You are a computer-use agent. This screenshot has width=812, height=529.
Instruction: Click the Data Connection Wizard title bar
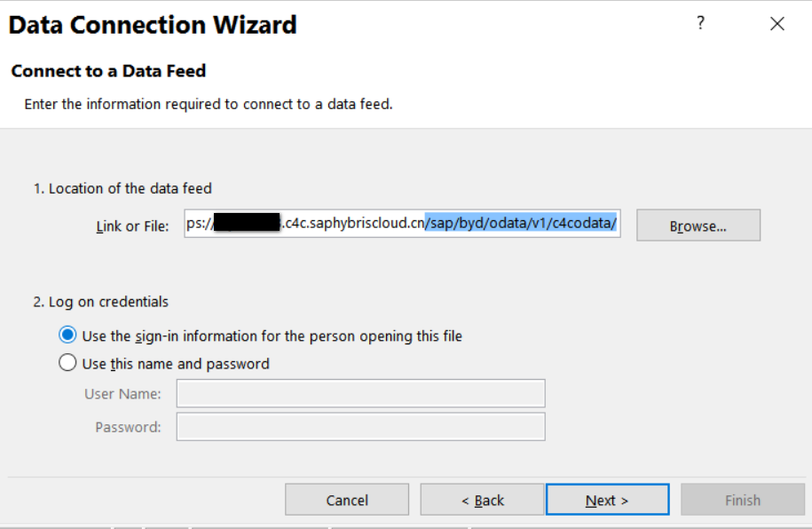click(153, 25)
